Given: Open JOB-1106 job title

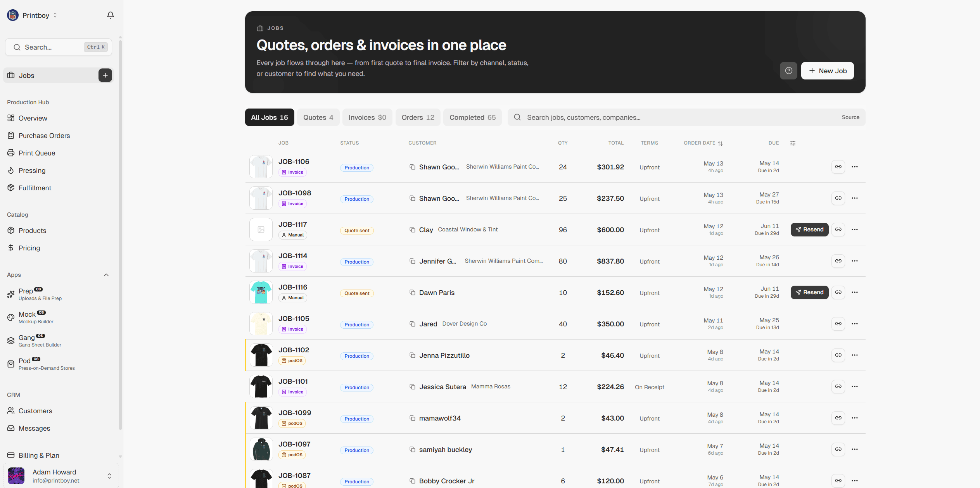Looking at the screenshot, I should [x=294, y=162].
